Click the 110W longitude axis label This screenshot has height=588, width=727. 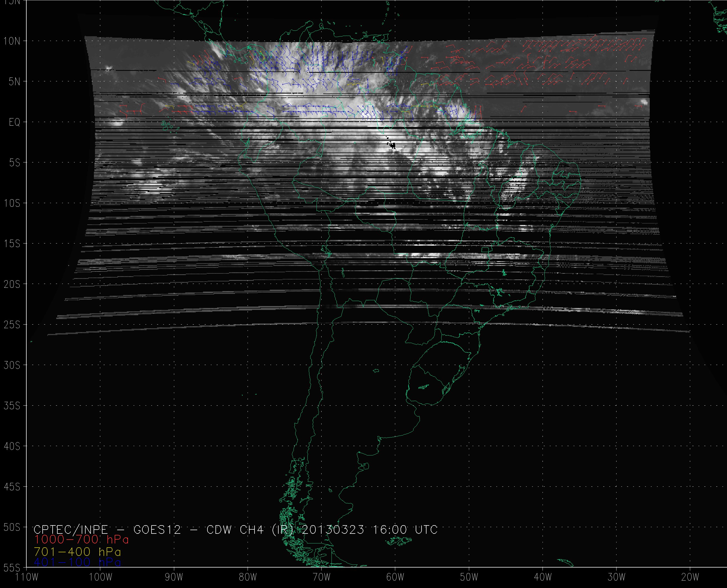(x=27, y=577)
